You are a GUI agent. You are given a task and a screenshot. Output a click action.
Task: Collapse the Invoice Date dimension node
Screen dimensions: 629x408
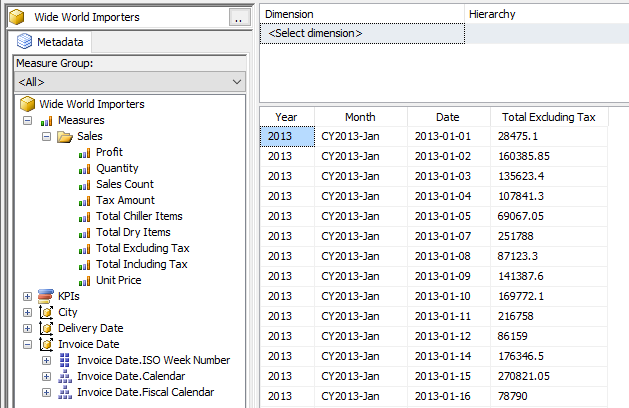(x=27, y=344)
